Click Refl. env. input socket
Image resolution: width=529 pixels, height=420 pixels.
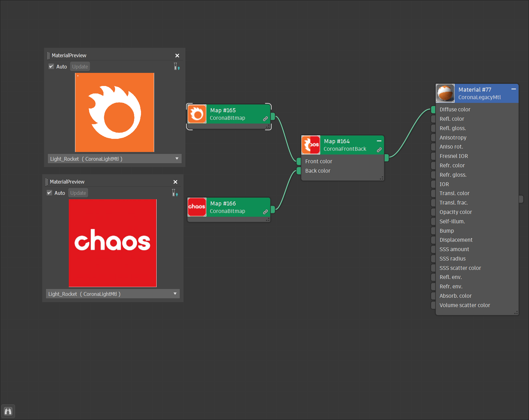point(433,277)
